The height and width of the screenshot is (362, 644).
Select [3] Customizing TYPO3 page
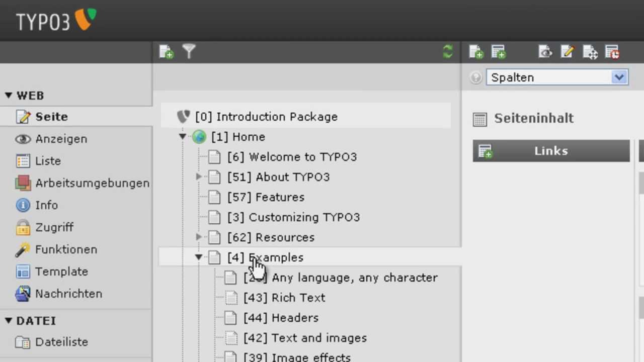tap(293, 217)
